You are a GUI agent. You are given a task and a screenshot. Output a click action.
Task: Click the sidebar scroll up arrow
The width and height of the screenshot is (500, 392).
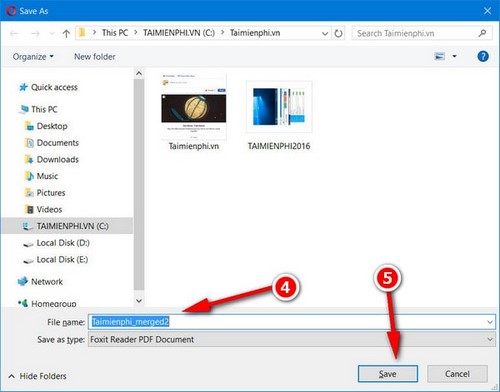click(139, 73)
